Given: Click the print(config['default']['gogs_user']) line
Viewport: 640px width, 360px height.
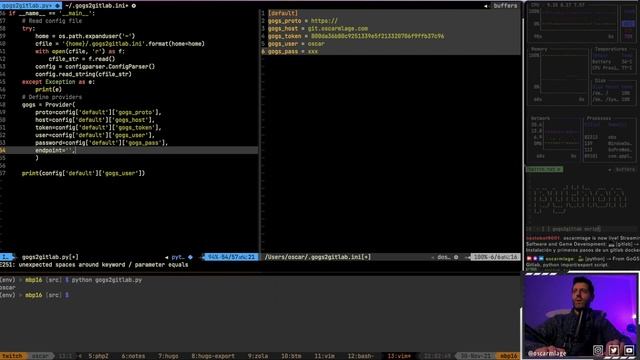Looking at the screenshot, I should click(83, 173).
